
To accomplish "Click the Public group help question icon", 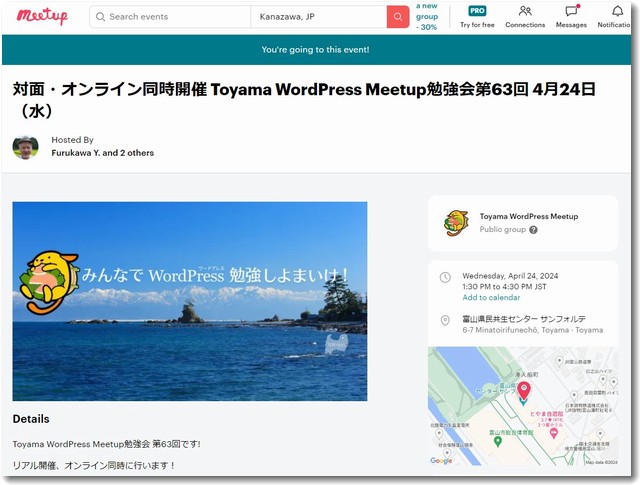I will (533, 230).
